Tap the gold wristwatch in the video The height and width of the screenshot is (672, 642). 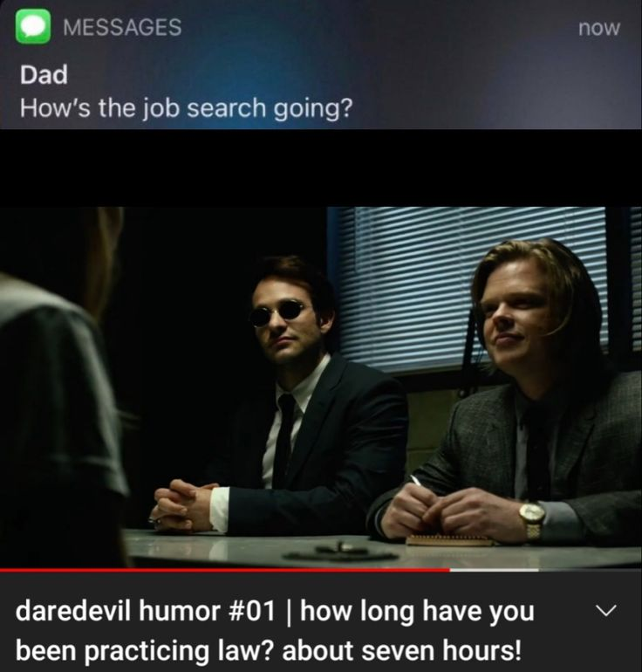532,520
